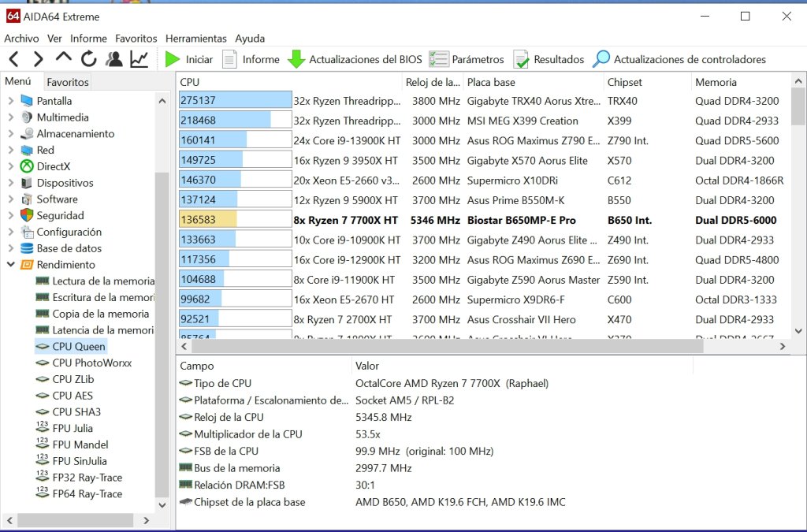Collapse the Rendimiento tree node
Viewport: 807px width, 532px height.
point(11,265)
